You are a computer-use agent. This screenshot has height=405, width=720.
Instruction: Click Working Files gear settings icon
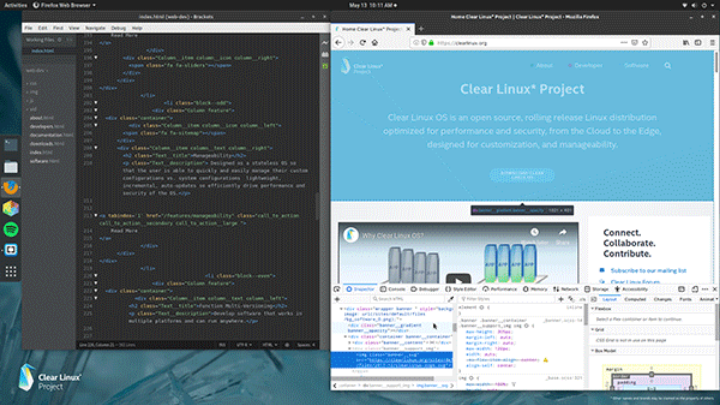(x=59, y=40)
